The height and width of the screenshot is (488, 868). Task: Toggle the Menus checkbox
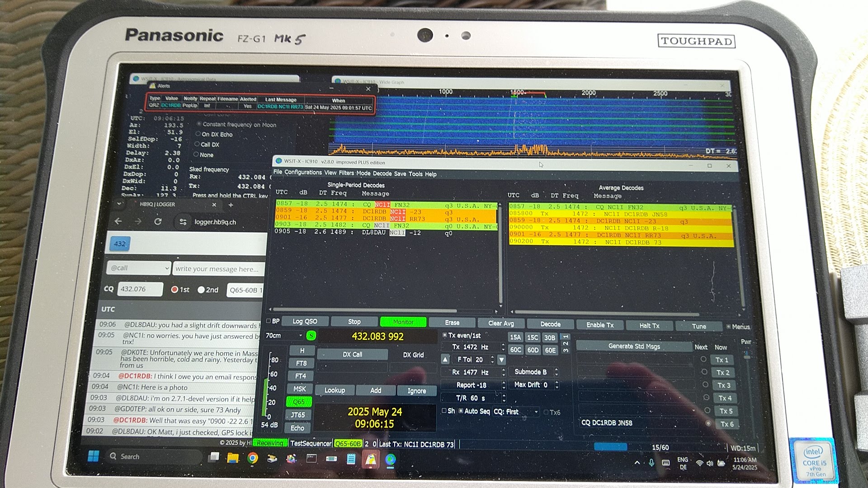point(728,326)
